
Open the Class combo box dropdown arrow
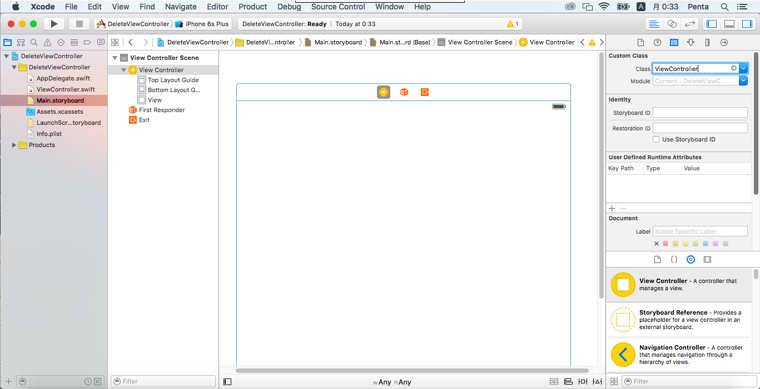(x=744, y=69)
